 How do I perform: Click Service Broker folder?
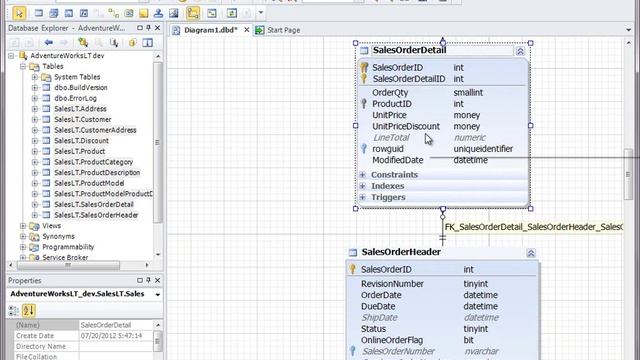pyautogui.click(x=65, y=258)
